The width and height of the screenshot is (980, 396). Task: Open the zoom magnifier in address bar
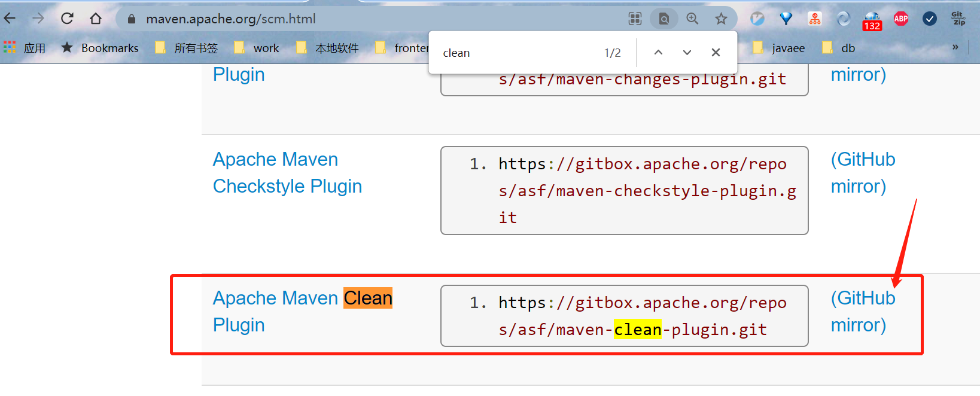[x=692, y=19]
